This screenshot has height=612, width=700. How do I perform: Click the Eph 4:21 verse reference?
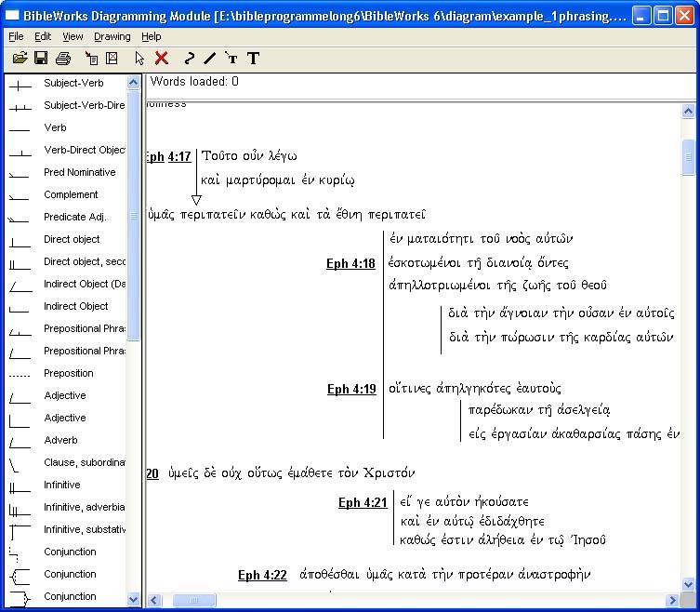point(363,502)
